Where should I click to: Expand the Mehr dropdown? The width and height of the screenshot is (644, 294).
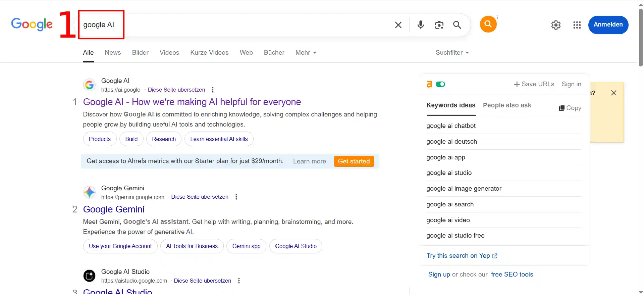[x=306, y=53]
